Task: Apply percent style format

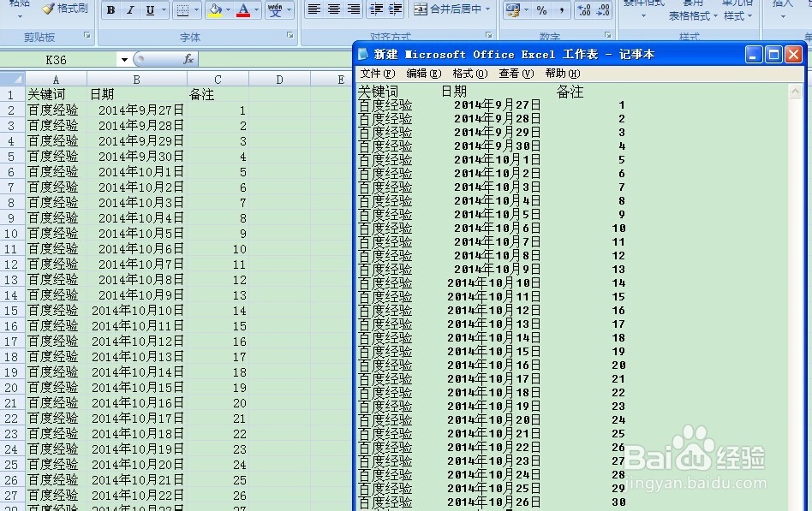Action: (541, 9)
